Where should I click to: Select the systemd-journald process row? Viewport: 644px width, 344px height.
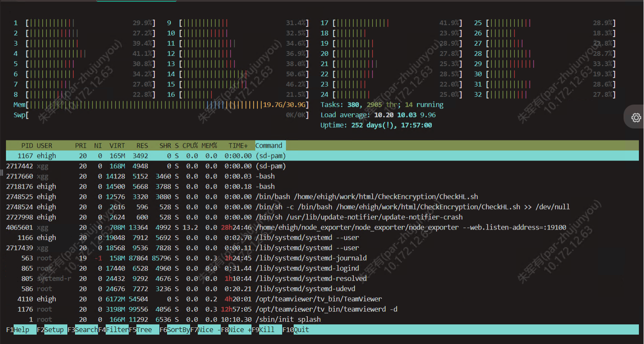(322, 258)
